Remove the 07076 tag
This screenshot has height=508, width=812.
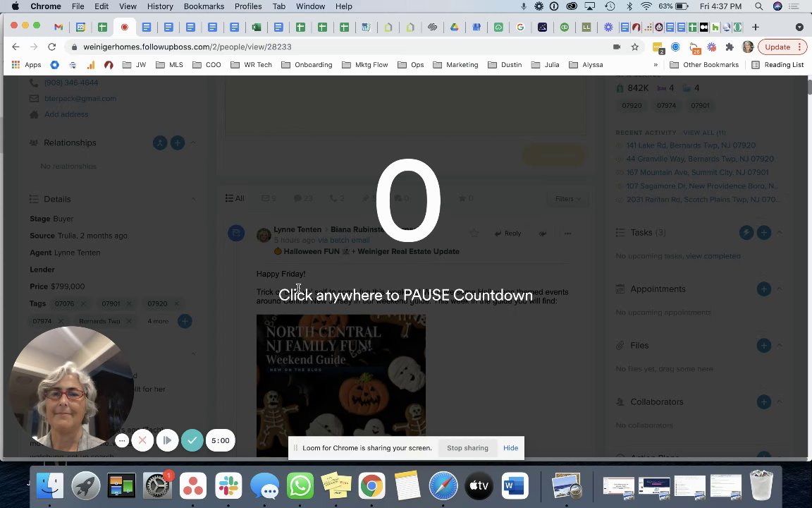(83, 303)
